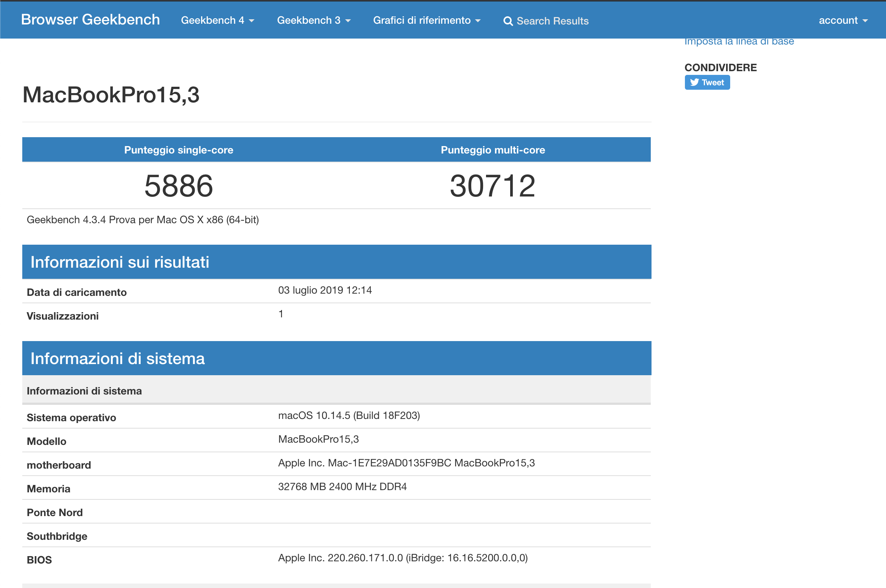Image resolution: width=886 pixels, height=588 pixels.
Task: Click the Sistema operativo label
Action: 71,418
